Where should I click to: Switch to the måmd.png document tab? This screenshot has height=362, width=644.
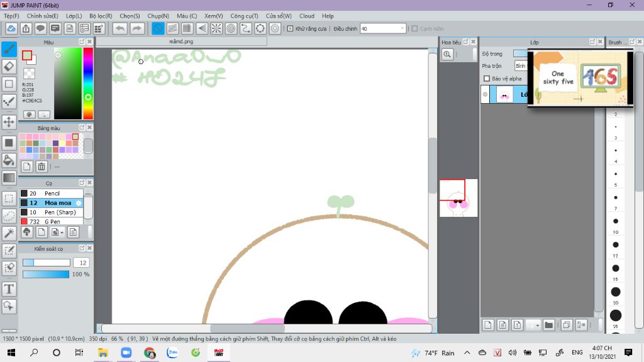pos(181,41)
